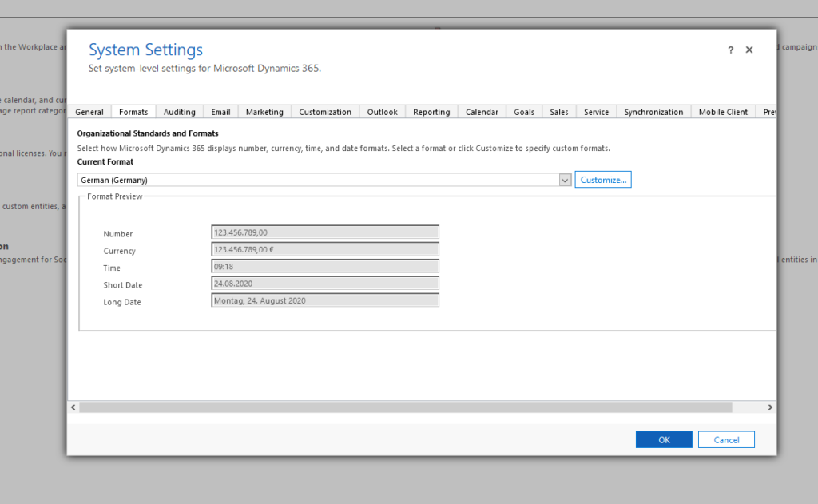Screen dimensions: 818x504
Task: Click the Current Format label
Action: click(x=105, y=161)
